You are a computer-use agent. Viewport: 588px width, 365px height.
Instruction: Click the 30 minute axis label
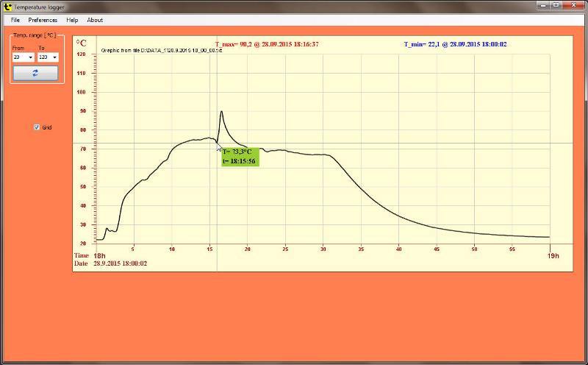click(323, 249)
